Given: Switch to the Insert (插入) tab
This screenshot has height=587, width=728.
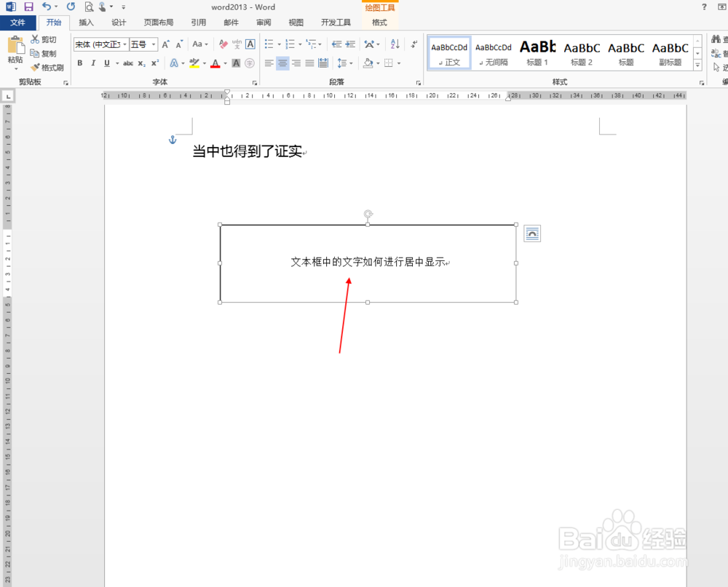Looking at the screenshot, I should point(86,23).
